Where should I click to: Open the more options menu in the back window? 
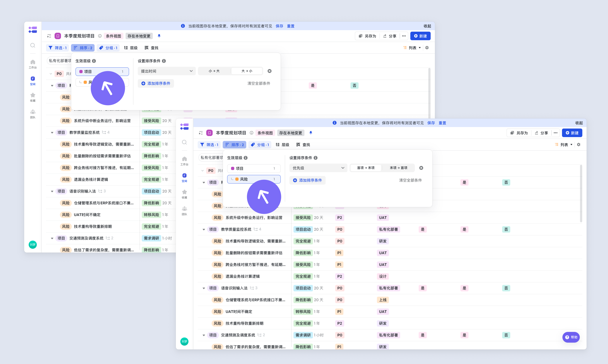coord(404,36)
